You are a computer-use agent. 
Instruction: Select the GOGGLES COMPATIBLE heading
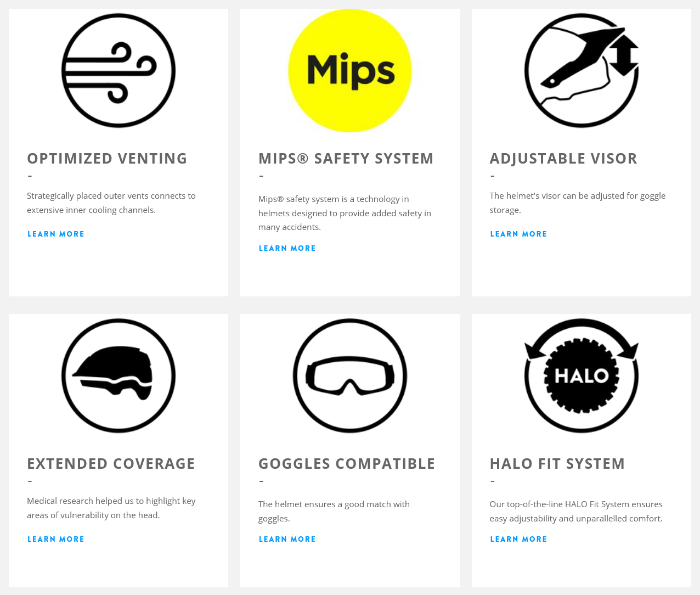[347, 464]
